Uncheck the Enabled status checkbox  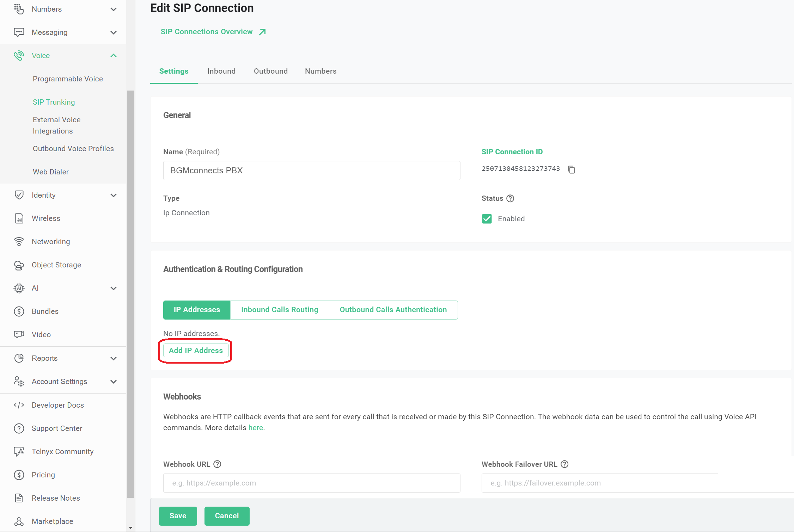tap(487, 219)
